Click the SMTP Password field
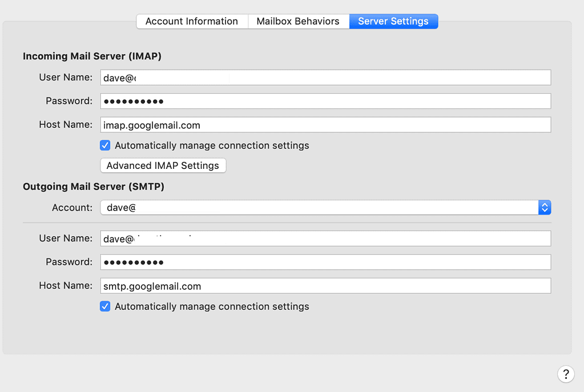The height and width of the screenshot is (392, 584). [x=325, y=262]
